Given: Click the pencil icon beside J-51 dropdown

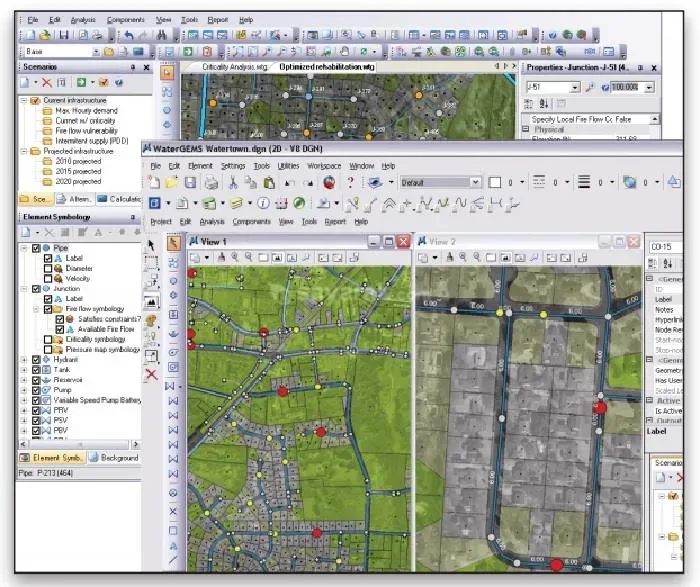Looking at the screenshot, I should [x=590, y=87].
